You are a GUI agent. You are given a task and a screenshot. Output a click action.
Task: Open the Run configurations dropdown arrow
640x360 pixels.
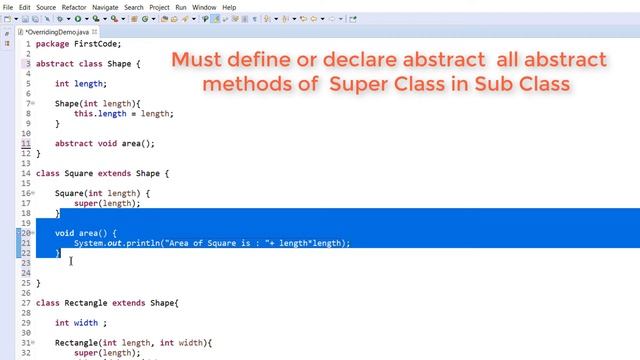[x=87, y=19]
